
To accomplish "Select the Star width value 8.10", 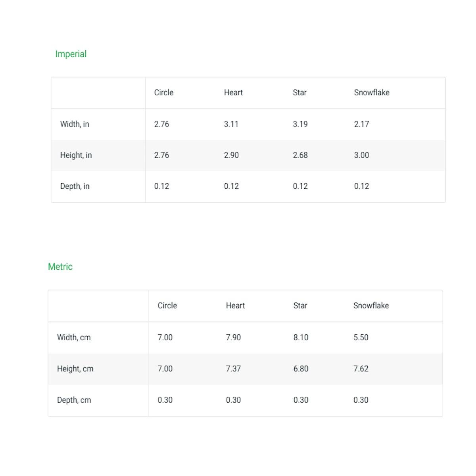I will [301, 338].
